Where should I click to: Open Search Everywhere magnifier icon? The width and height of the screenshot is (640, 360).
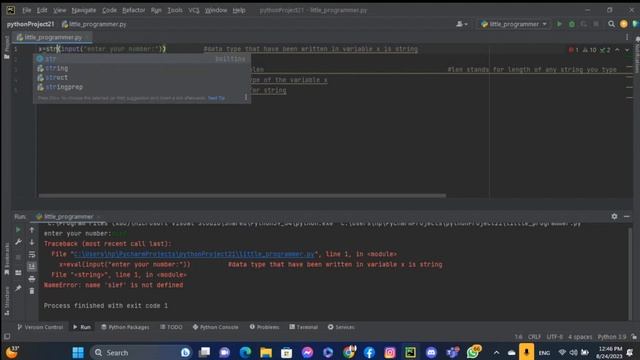tap(611, 24)
